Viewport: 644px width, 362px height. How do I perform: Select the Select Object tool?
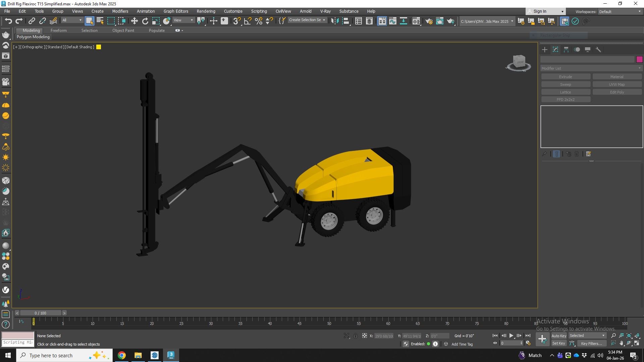click(x=89, y=21)
